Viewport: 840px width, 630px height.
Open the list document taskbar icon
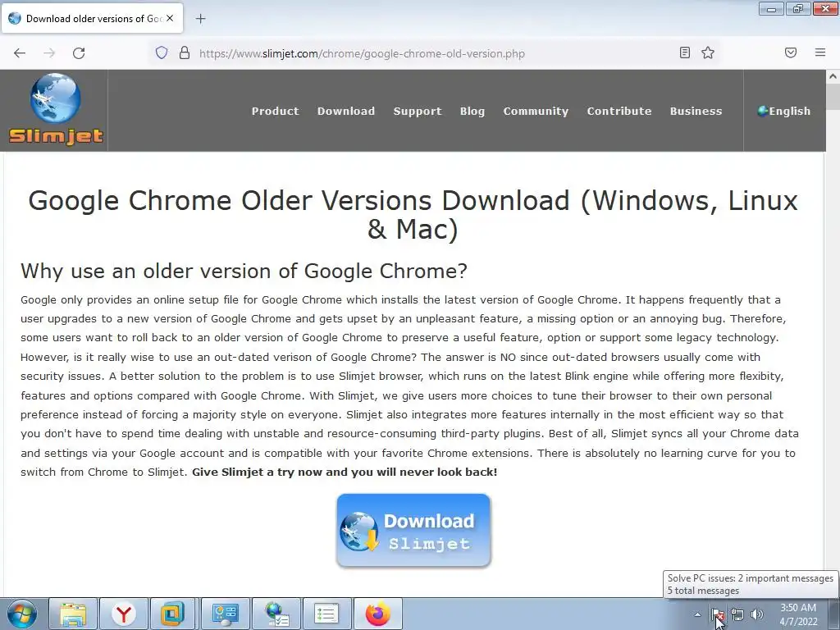(x=326, y=614)
